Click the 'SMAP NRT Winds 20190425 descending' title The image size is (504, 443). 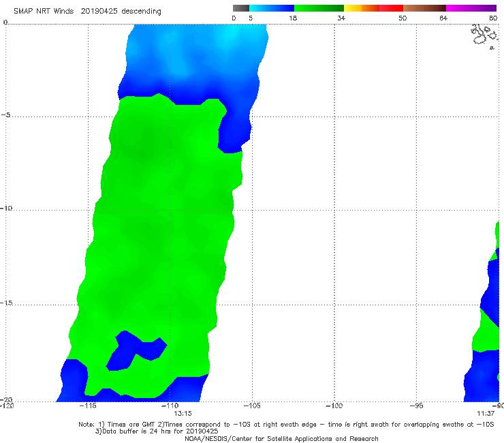(87, 12)
